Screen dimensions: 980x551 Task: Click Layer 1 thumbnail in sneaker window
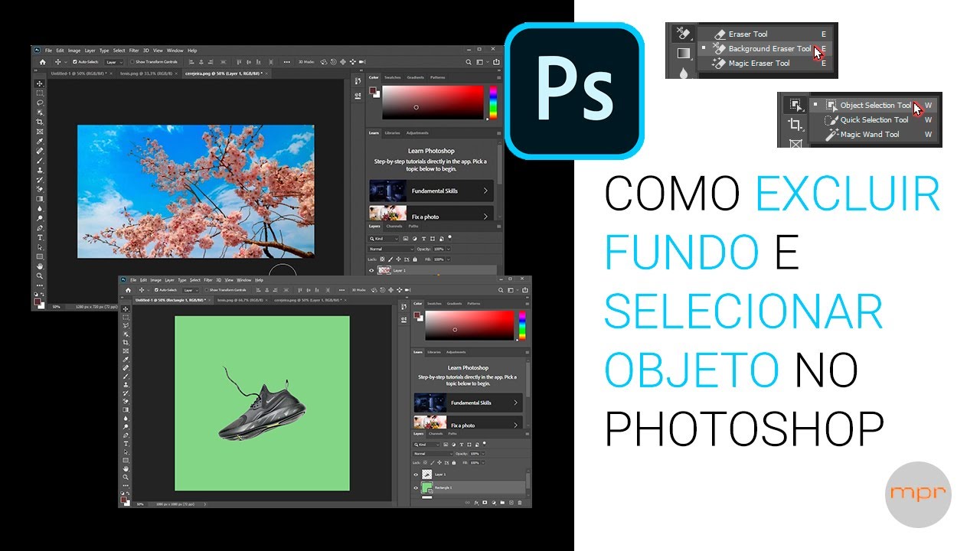426,474
